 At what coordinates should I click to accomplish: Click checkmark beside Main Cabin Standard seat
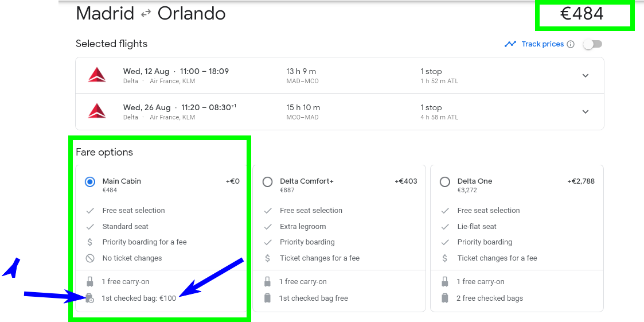90,227
